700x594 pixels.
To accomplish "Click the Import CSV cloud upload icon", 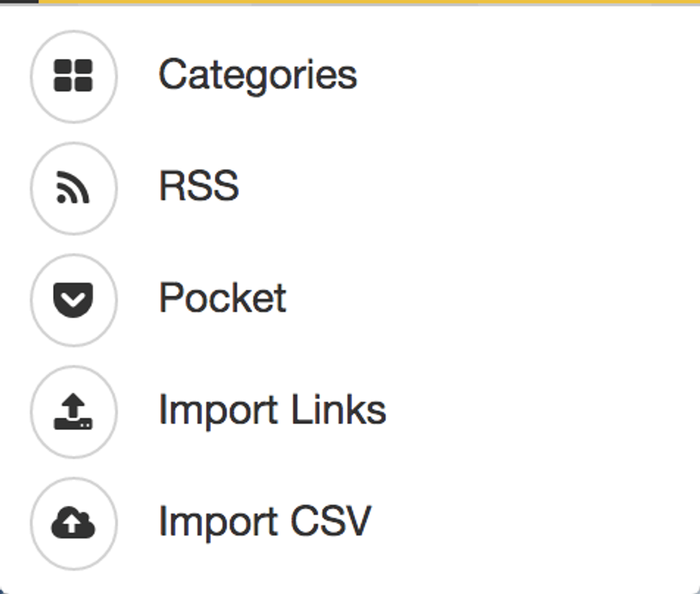I will coord(74,522).
